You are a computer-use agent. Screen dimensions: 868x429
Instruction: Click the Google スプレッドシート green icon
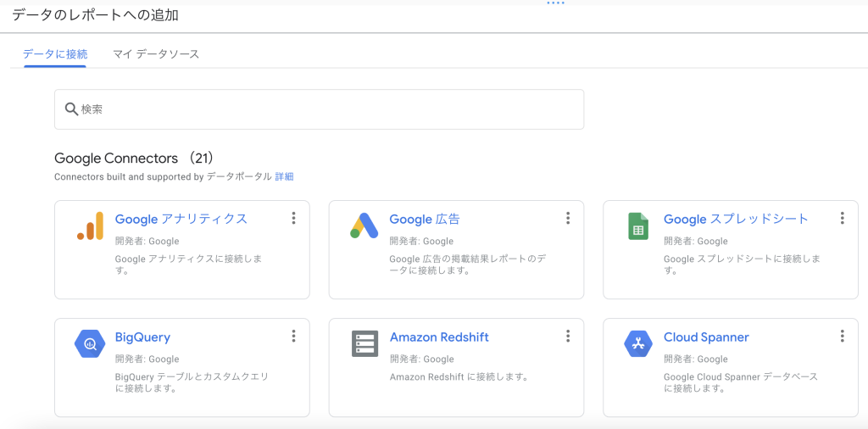[x=638, y=226]
